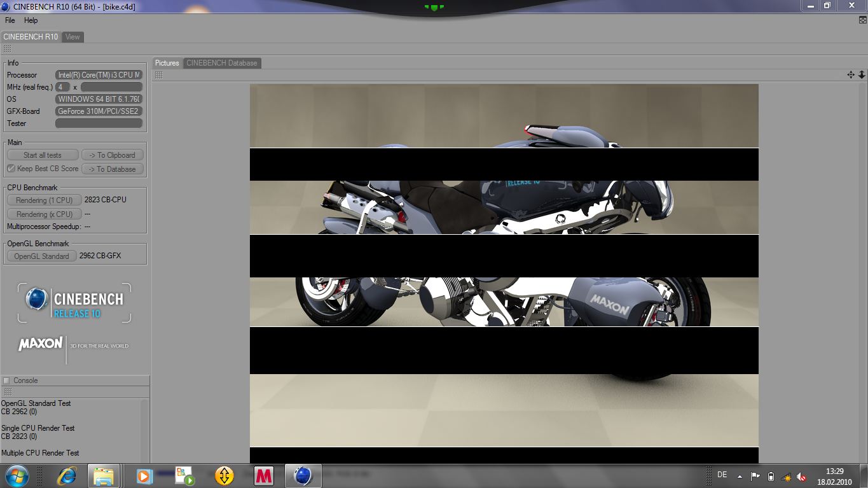Screen dimensions: 868x488
Task: Copy results with To Clipboard button
Action: click(112, 155)
